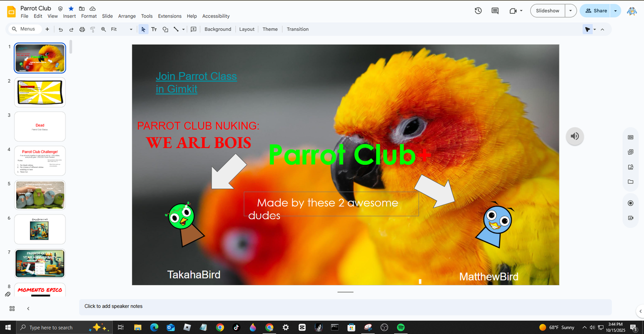This screenshot has height=334, width=644.
Task: Open the record button in side panel
Action: point(630,203)
